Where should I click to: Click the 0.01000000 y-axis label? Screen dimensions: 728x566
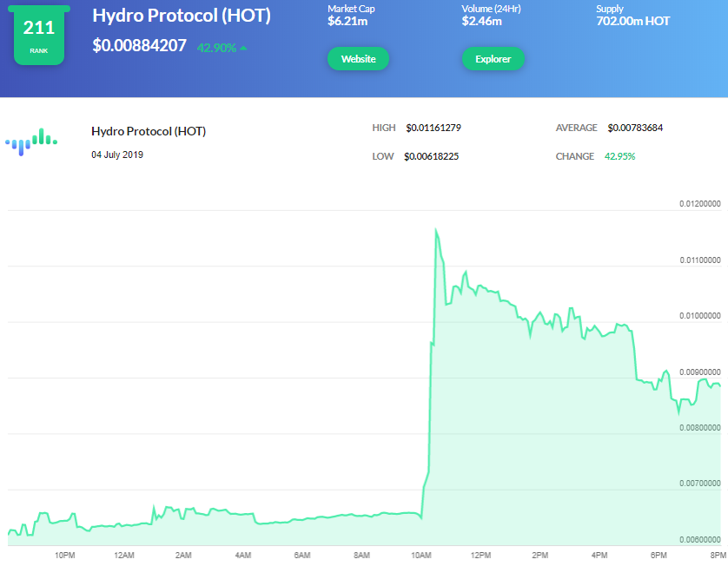click(x=700, y=316)
